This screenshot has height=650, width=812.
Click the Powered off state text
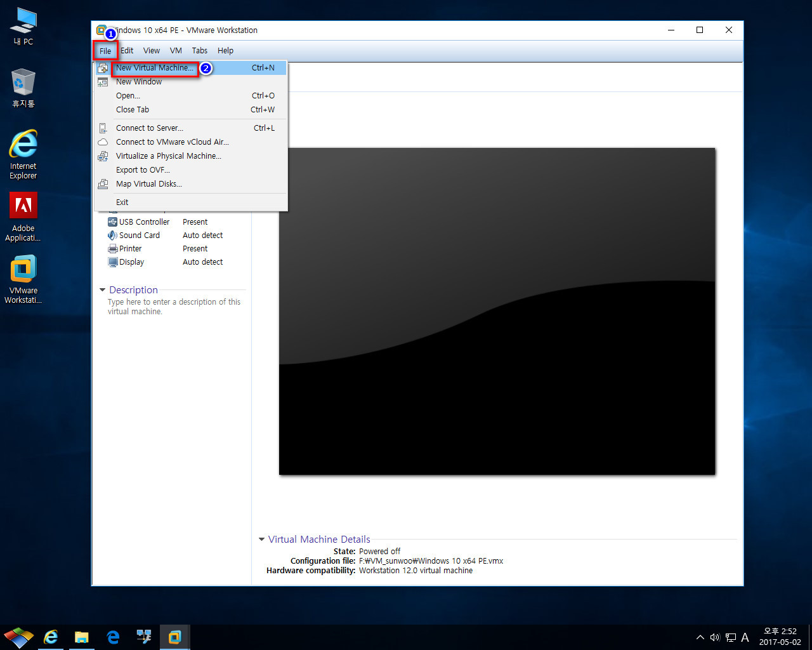point(379,552)
